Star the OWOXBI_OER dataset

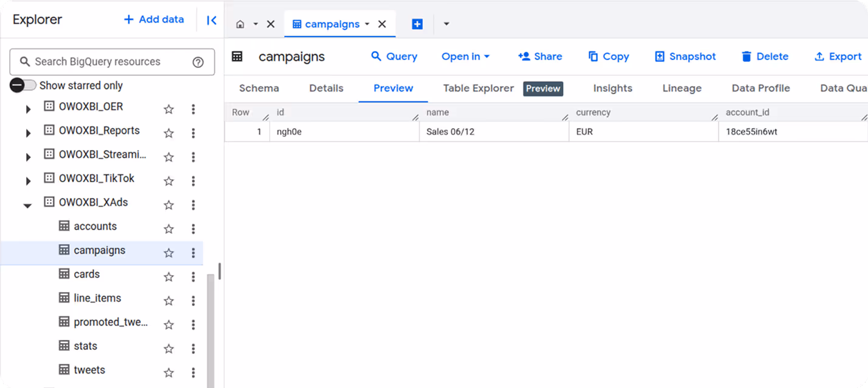tap(169, 109)
